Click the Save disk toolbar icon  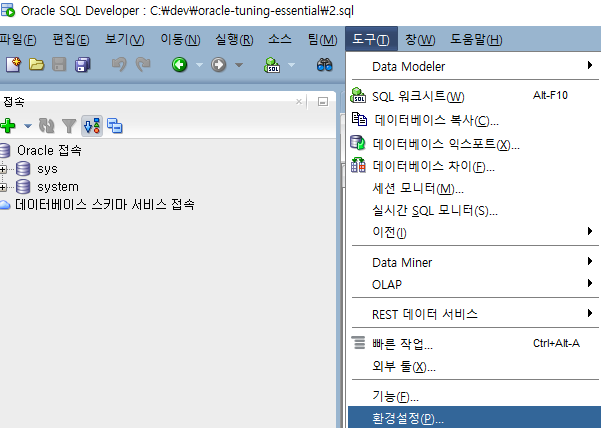(59, 65)
